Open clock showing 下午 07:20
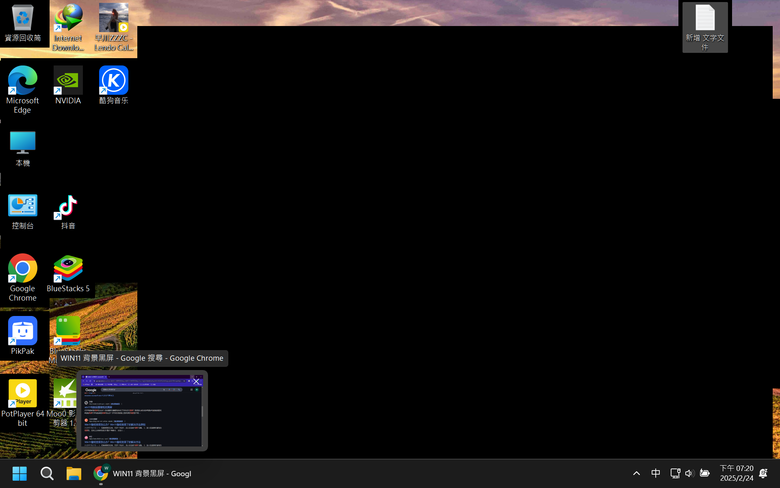The width and height of the screenshot is (780, 488). [736, 473]
